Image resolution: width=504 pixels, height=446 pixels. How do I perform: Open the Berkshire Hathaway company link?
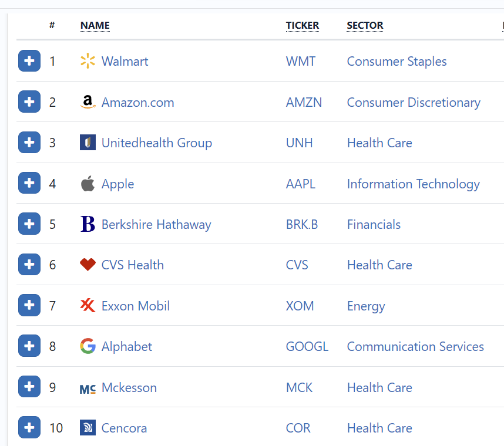click(x=156, y=224)
